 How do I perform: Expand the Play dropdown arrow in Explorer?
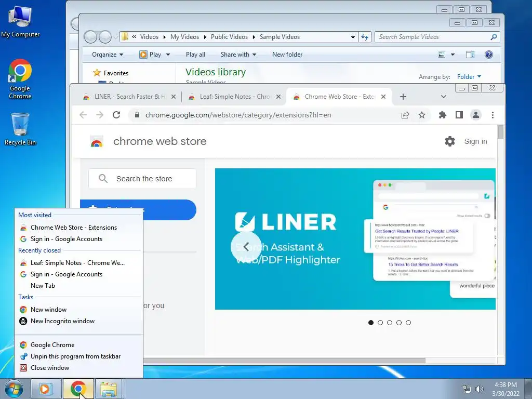(168, 54)
